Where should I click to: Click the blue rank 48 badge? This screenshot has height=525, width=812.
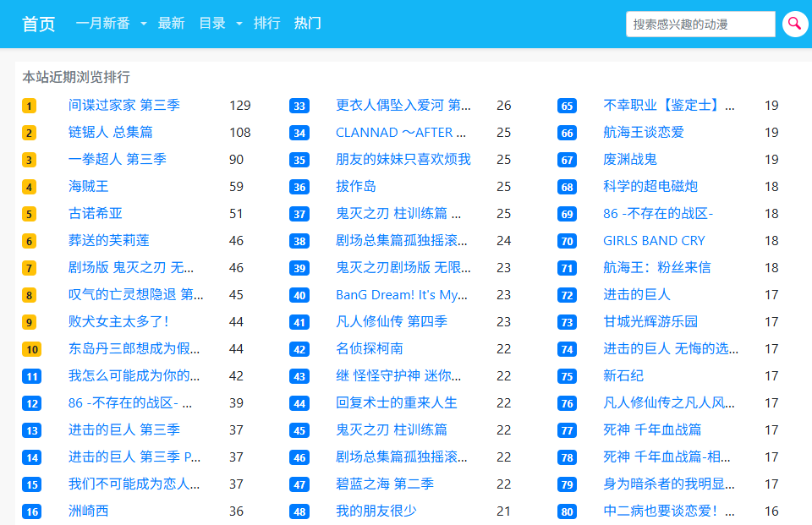(x=299, y=511)
